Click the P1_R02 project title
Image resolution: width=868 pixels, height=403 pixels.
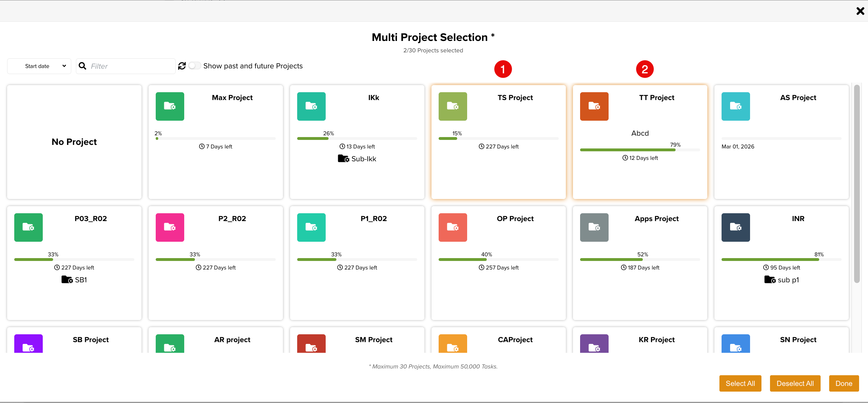pos(374,219)
